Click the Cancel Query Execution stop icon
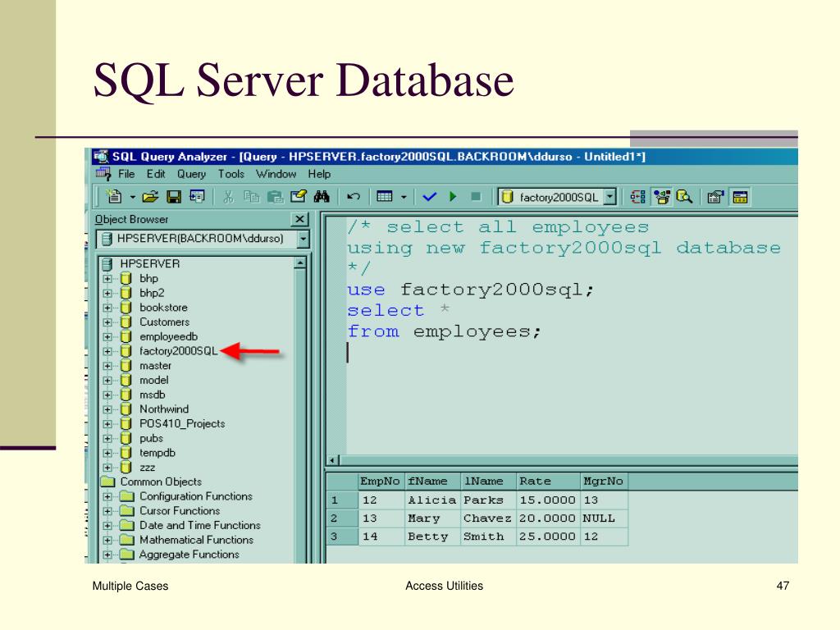 coord(476,197)
